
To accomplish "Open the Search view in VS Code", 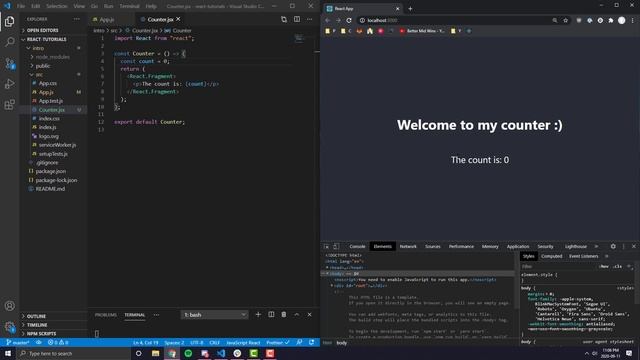I will (x=9, y=42).
